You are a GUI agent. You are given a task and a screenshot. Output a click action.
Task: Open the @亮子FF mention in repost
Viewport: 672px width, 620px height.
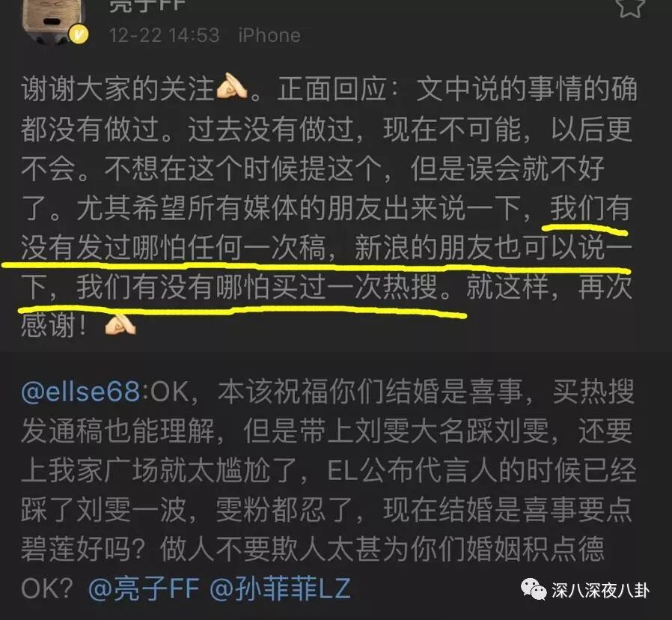144,589
